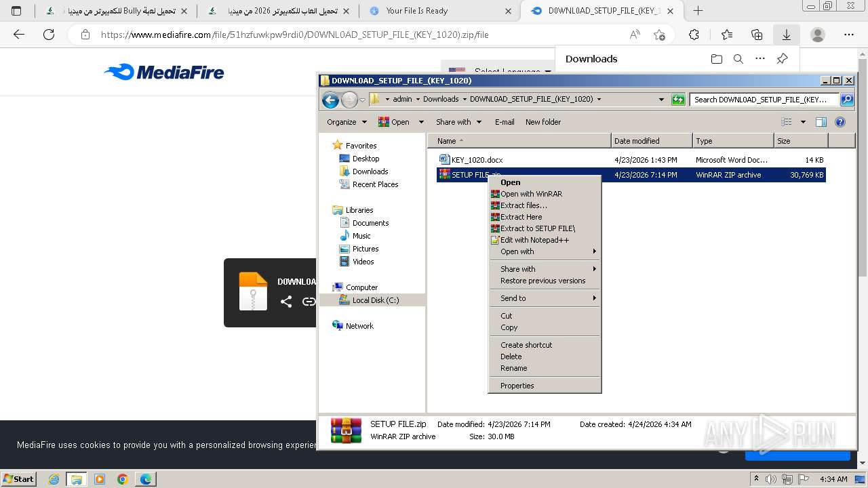Select Delete in the context menu

(x=545, y=357)
